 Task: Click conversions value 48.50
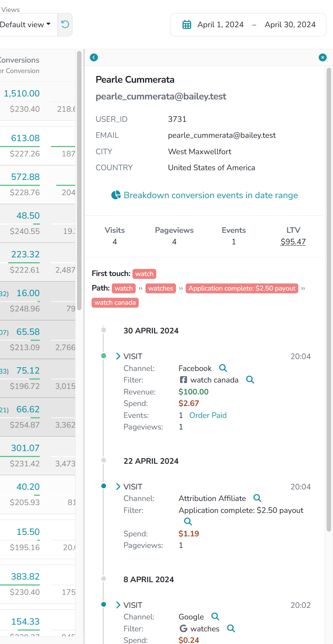28,216
